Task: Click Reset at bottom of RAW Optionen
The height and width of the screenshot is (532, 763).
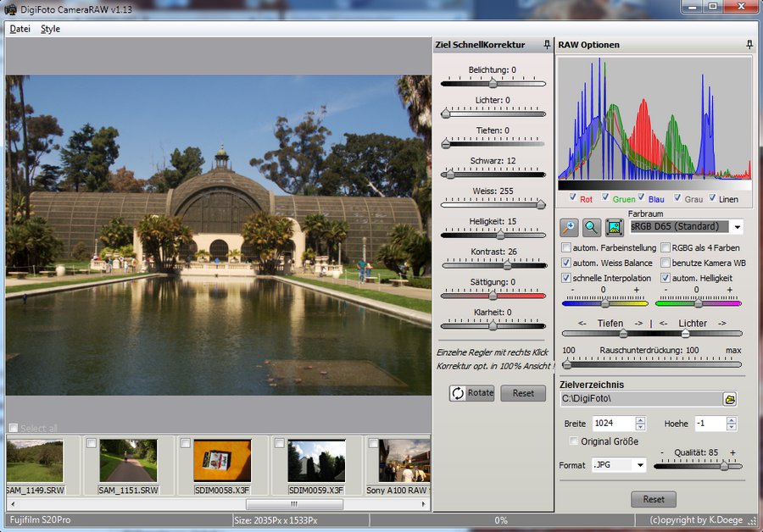Action: pos(653,499)
